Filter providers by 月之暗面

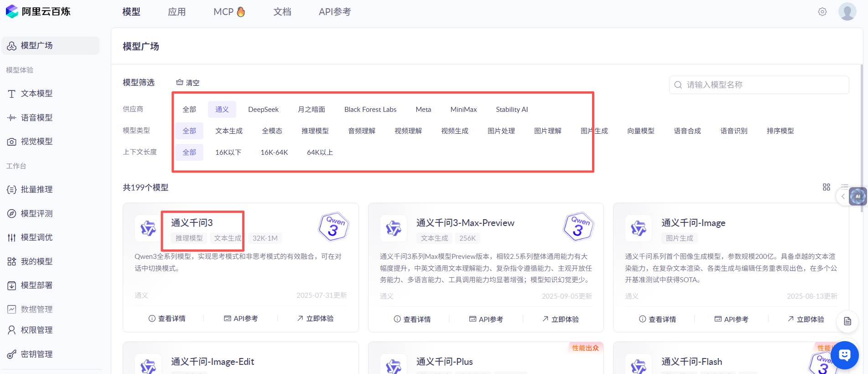(312, 110)
